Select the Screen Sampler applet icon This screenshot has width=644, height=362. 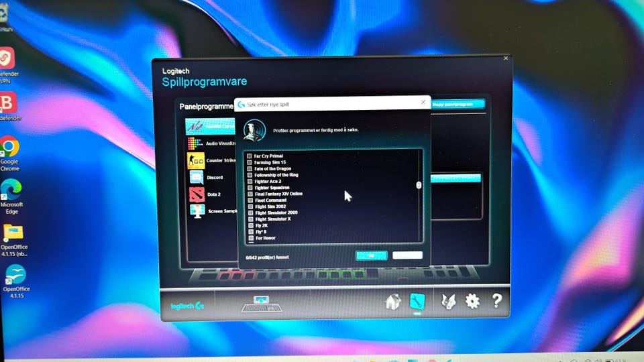click(x=197, y=211)
